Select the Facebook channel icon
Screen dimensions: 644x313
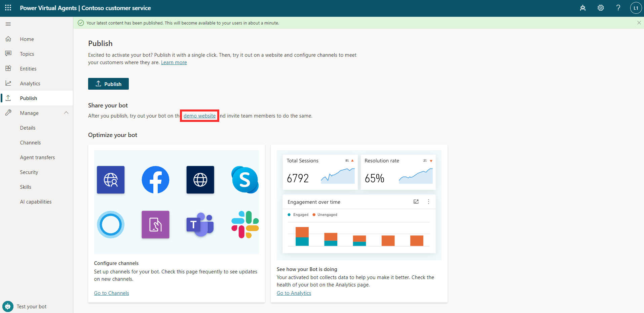[x=155, y=180]
